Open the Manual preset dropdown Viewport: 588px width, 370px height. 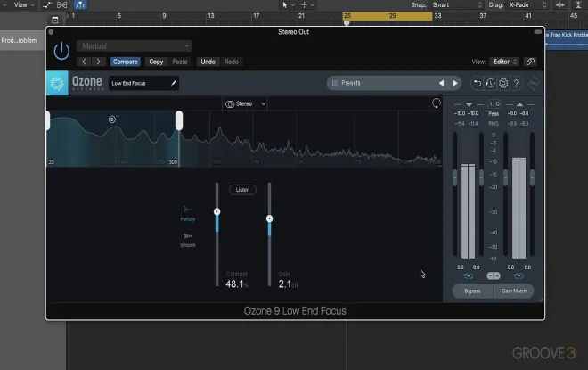[135, 45]
